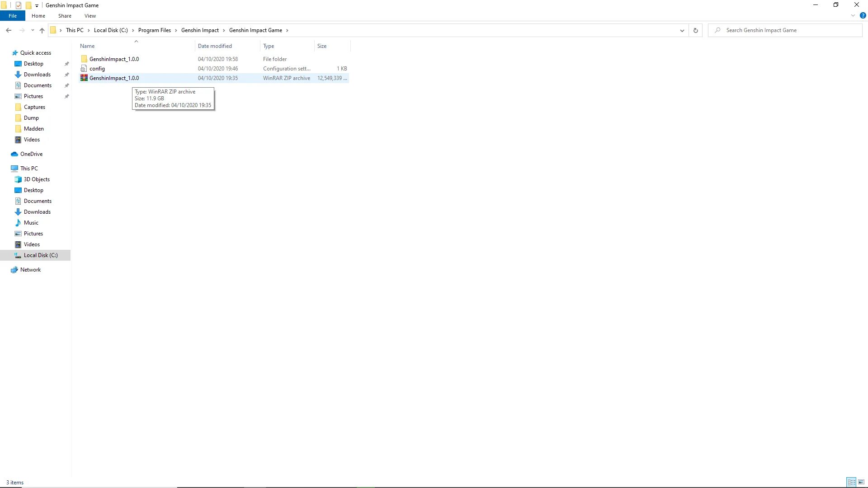
Task: Click the pin icon beside Pictures
Action: 67,96
